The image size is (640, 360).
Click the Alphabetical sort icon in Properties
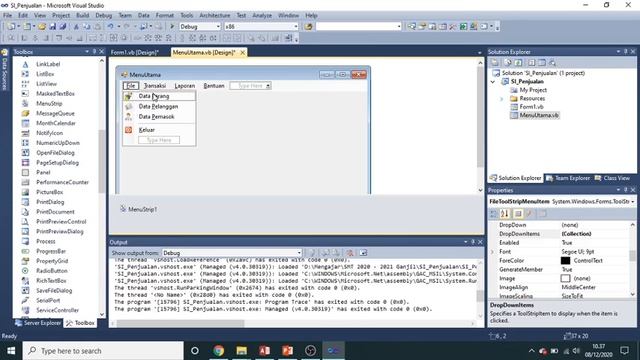[x=505, y=213]
